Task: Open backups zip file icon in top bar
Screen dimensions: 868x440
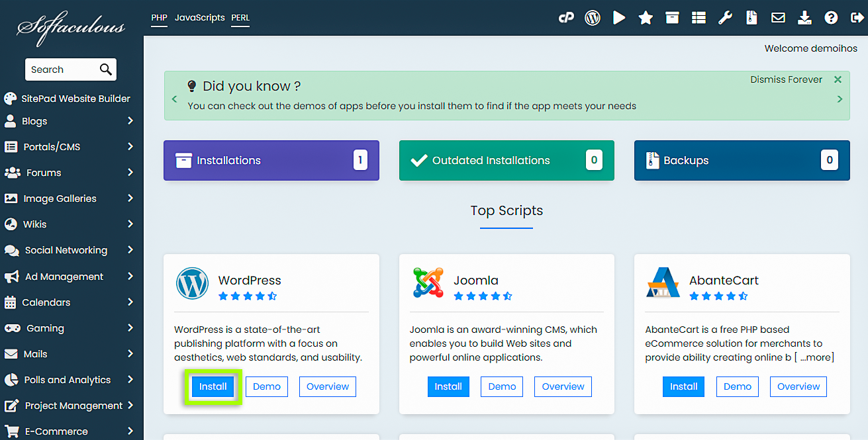Action: coord(751,18)
